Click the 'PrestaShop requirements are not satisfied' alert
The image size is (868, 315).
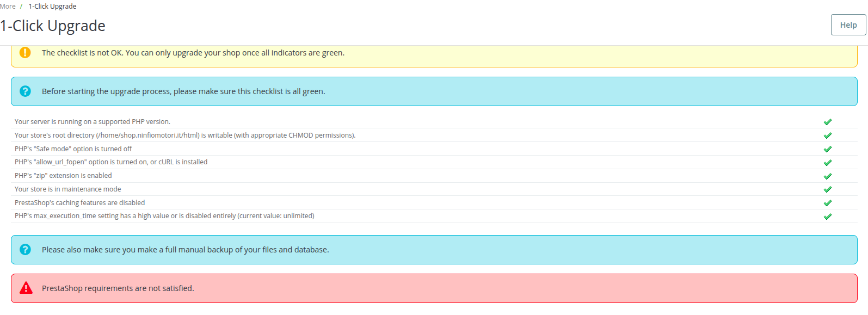click(118, 288)
